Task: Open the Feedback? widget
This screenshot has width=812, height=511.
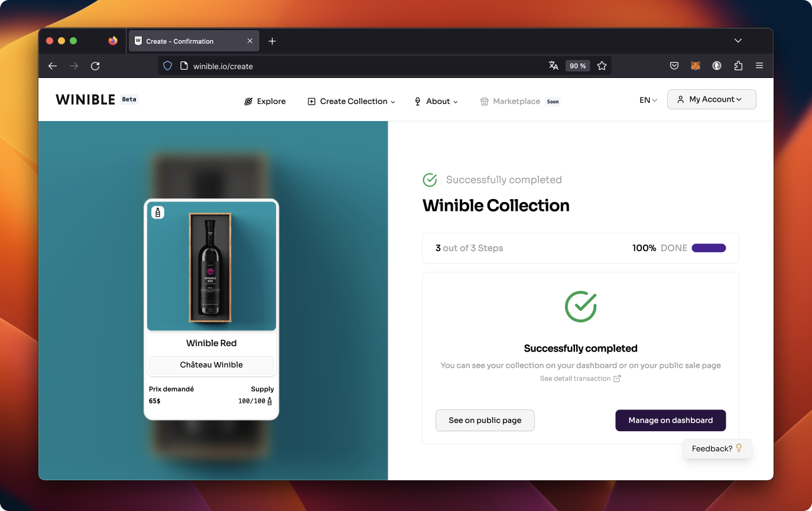Action: click(717, 449)
